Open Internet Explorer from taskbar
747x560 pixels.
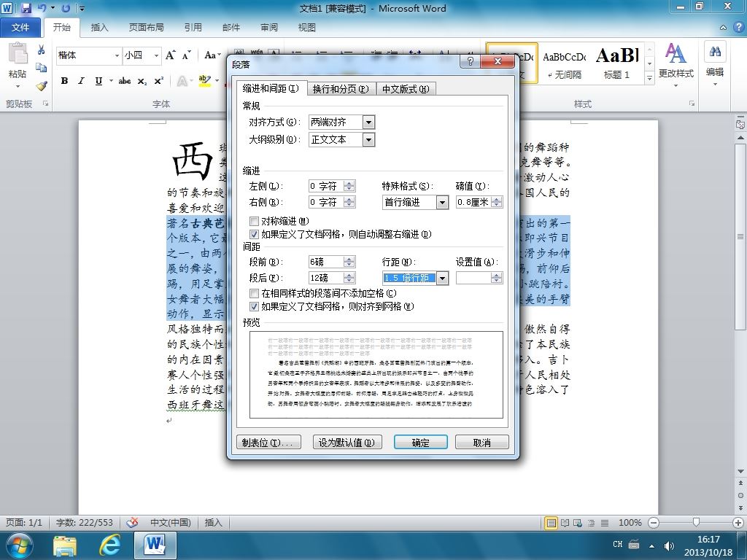(x=109, y=545)
